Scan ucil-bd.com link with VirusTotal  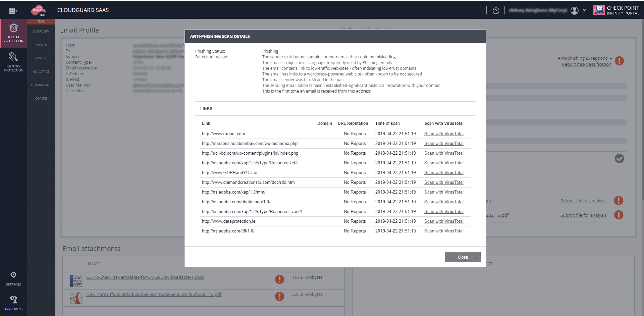pos(444,153)
